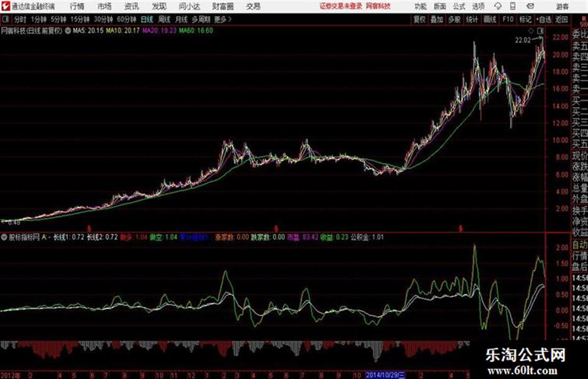Click the mobile phone icon
Screen dimensions: 588x379
[513, 6]
